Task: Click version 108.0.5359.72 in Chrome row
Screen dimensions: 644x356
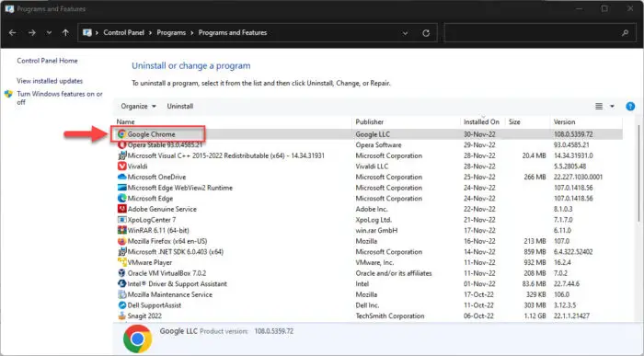Action: pos(573,134)
